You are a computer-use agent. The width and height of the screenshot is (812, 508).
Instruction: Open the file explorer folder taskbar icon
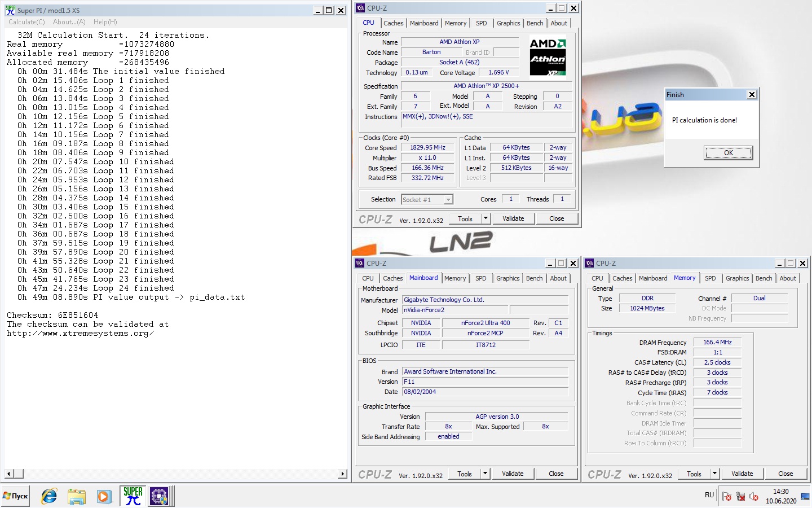tap(76, 496)
